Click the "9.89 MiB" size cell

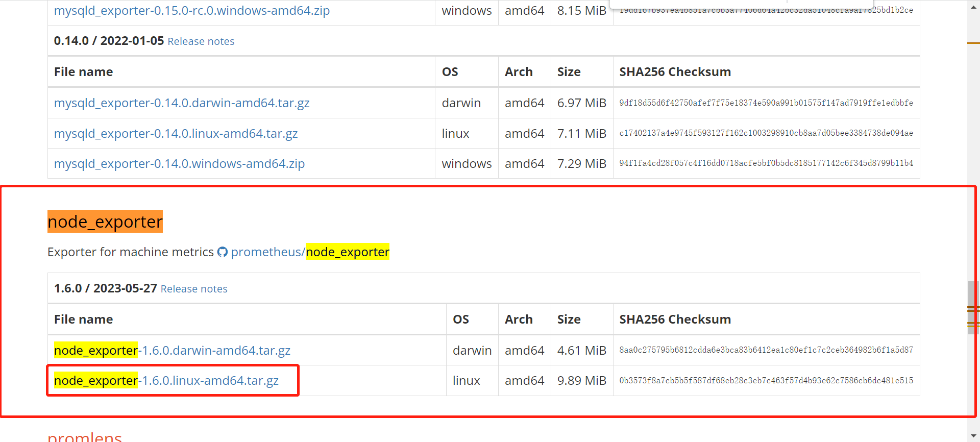pyautogui.click(x=582, y=380)
